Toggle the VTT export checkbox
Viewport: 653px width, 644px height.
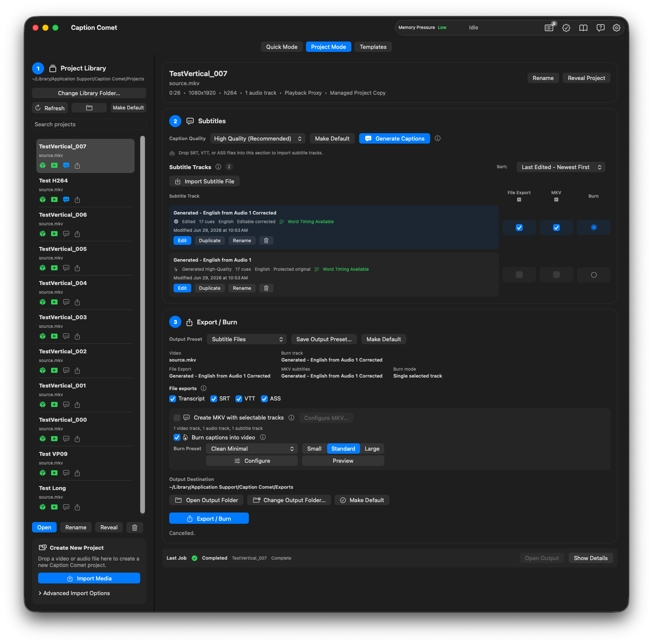[x=239, y=399]
